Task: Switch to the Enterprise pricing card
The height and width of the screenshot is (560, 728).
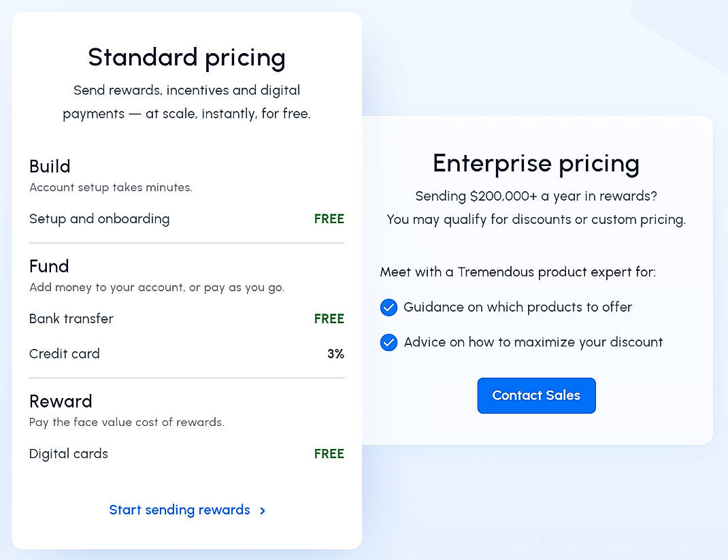Action: [x=536, y=163]
